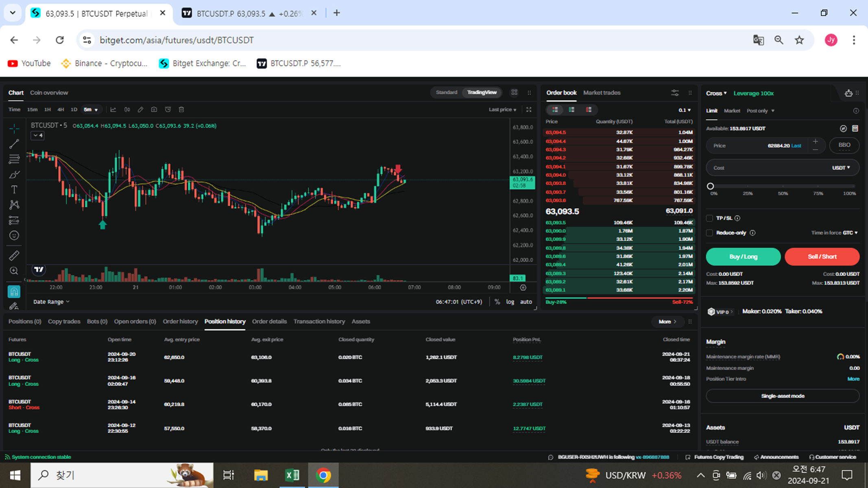Viewport: 868px width, 488px height.
Task: Change the candlestick chart type
Action: click(127, 109)
